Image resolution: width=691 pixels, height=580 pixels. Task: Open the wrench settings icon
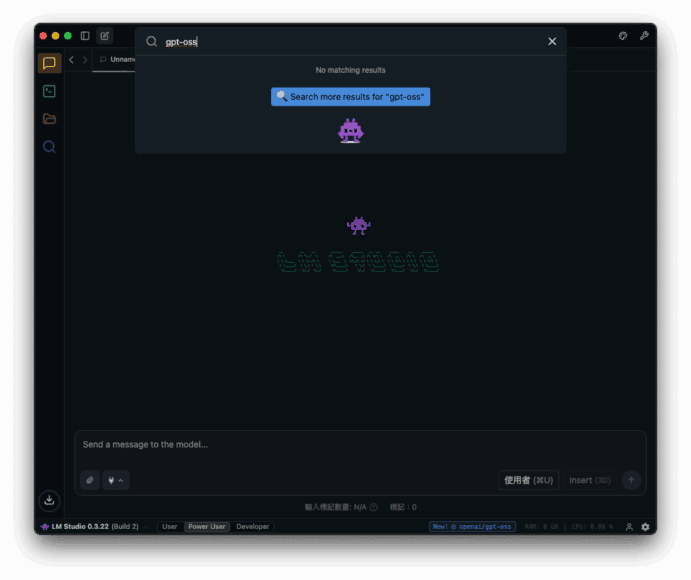click(x=644, y=36)
